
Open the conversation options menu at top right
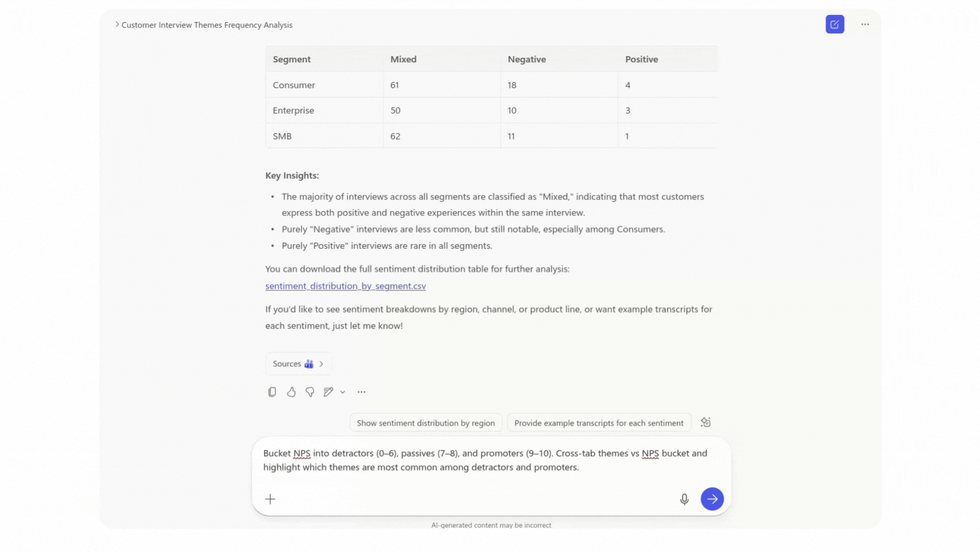pos(865,24)
